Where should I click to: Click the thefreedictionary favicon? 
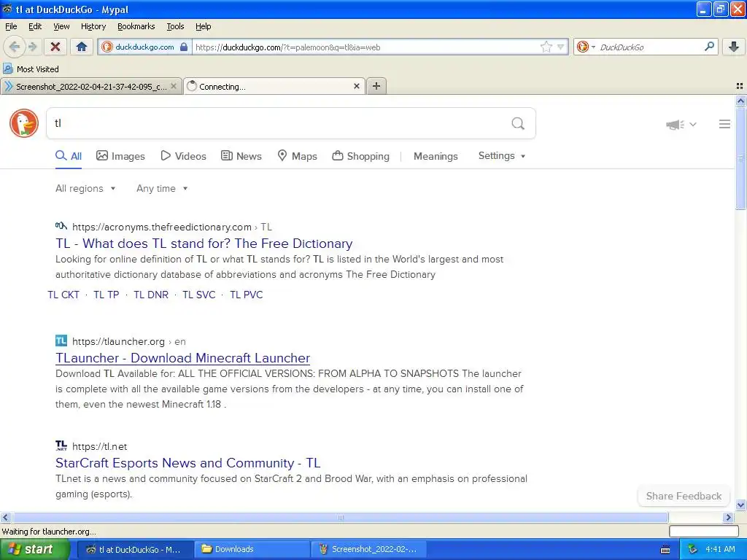[61, 226]
